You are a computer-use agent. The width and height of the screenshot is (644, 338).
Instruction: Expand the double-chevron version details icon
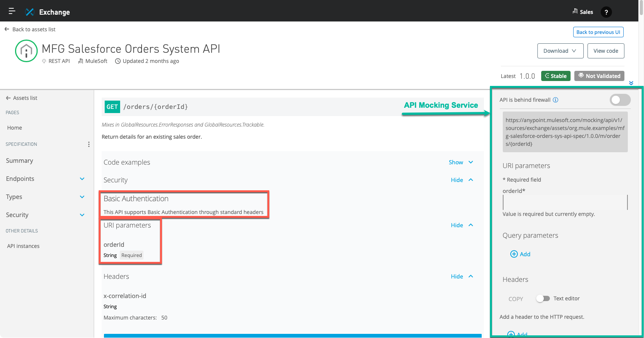[x=631, y=83]
